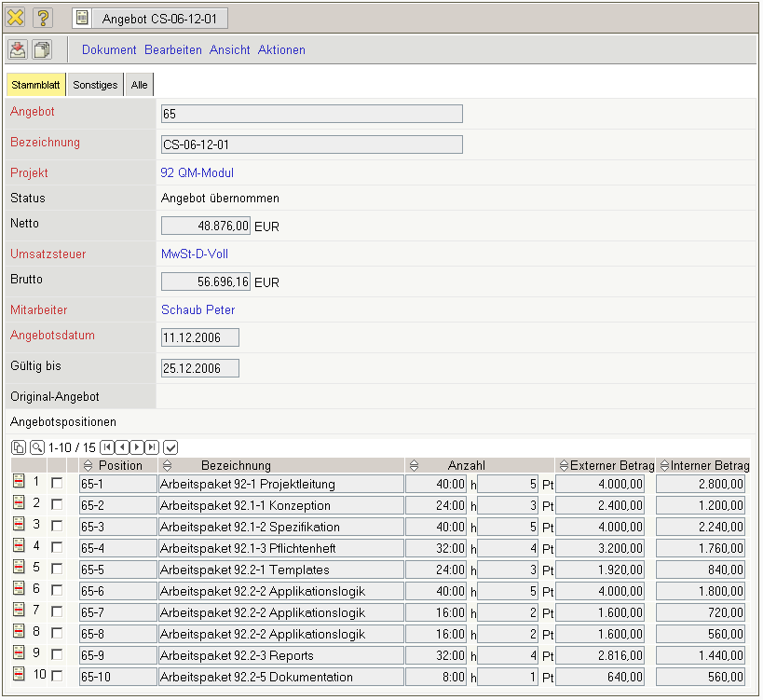Open the project link 92 QM-Modul
This screenshot has height=700, width=763.
[x=197, y=173]
